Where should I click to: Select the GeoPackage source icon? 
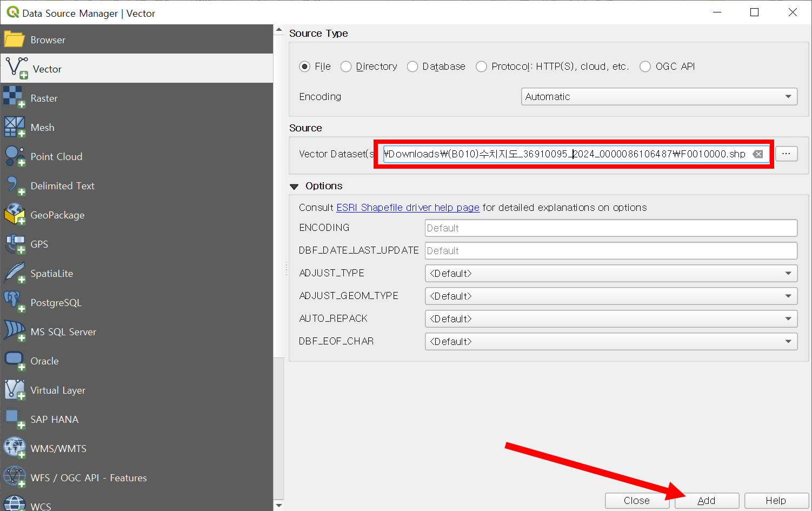click(14, 215)
